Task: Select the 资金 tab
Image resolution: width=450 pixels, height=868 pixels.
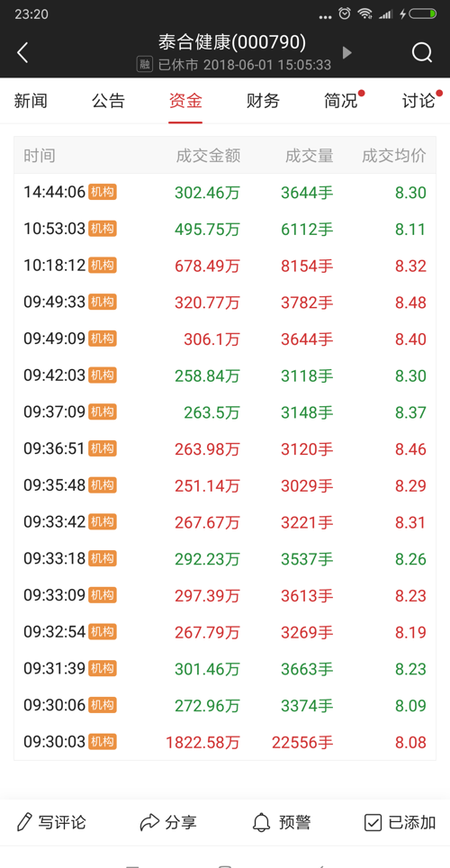Action: click(x=185, y=101)
